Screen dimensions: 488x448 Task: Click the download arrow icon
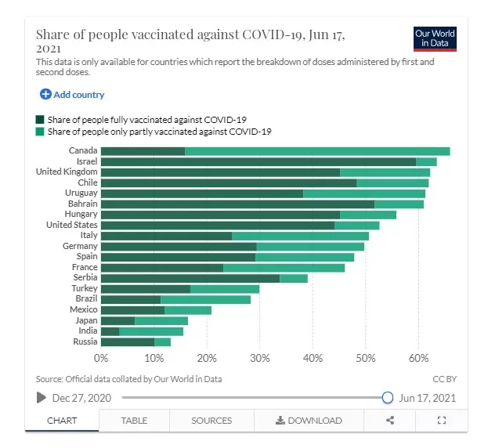(x=280, y=421)
